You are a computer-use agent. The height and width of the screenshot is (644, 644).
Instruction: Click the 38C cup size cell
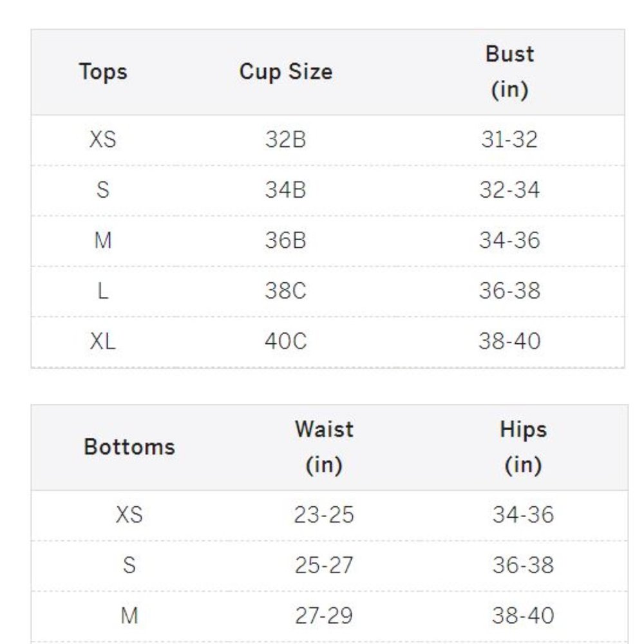(285, 291)
